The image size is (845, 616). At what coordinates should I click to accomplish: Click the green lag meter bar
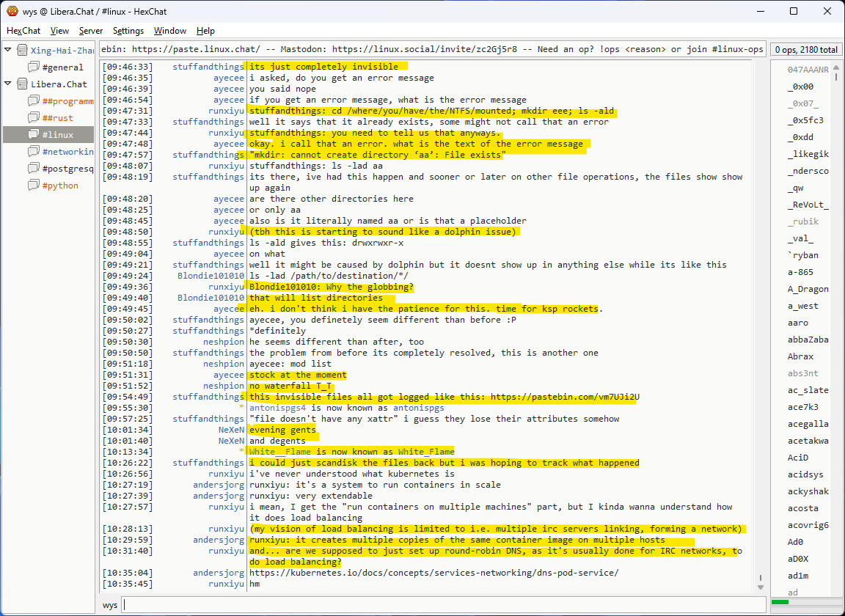pos(780,602)
